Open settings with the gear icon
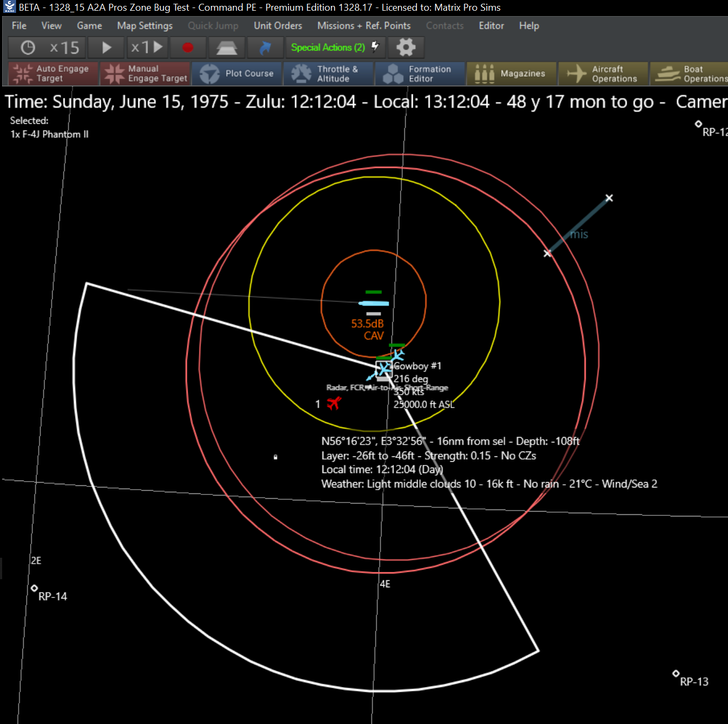The image size is (728, 724). (x=406, y=48)
